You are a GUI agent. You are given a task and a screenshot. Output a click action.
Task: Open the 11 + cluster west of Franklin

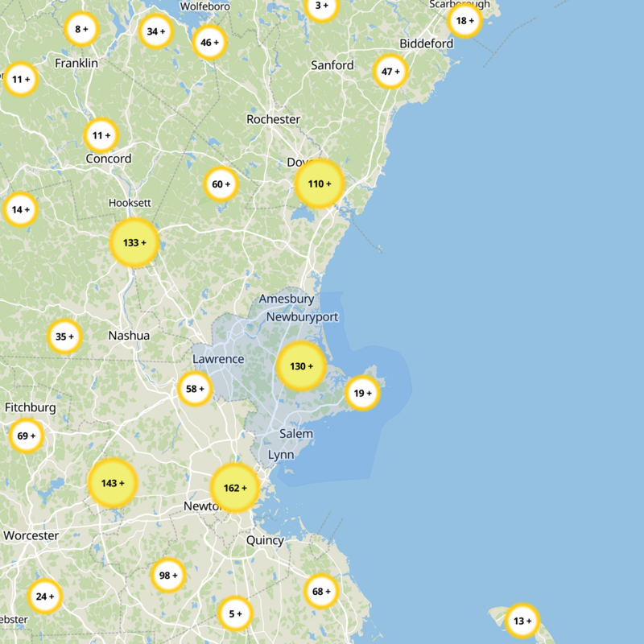point(21,79)
